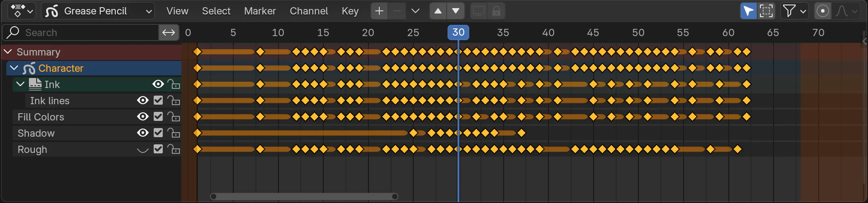The height and width of the screenshot is (203, 868).
Task: Uncheck the Fill Colors checkbox
Action: (158, 117)
